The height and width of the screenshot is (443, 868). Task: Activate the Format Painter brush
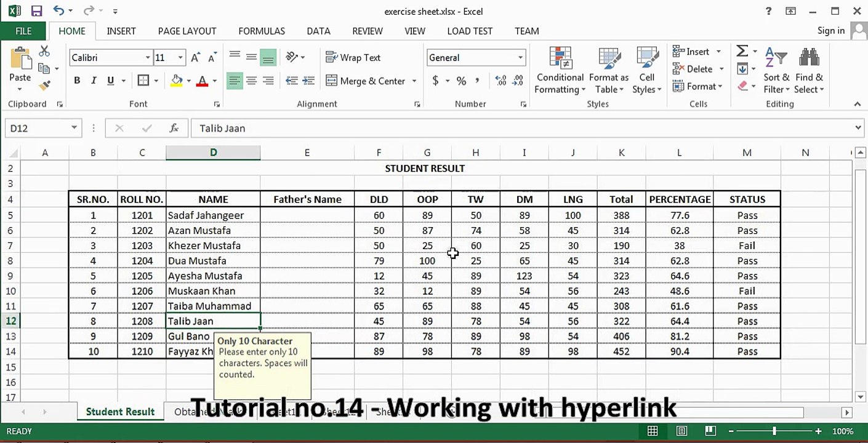[x=44, y=86]
